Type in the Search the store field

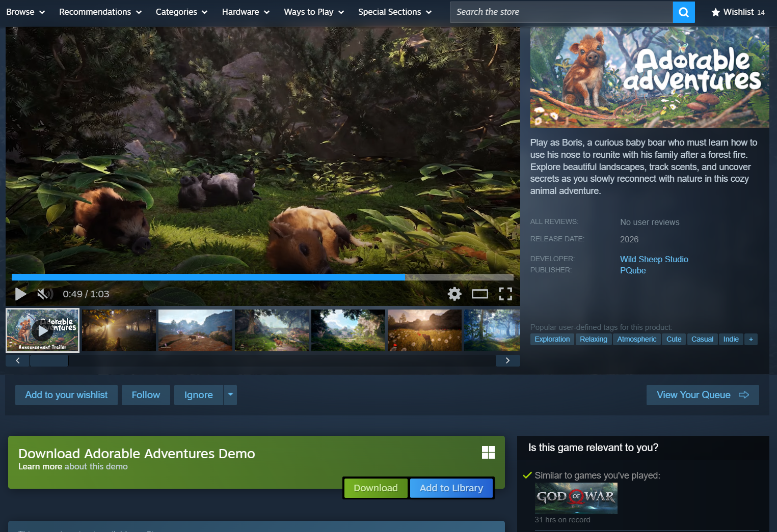560,12
